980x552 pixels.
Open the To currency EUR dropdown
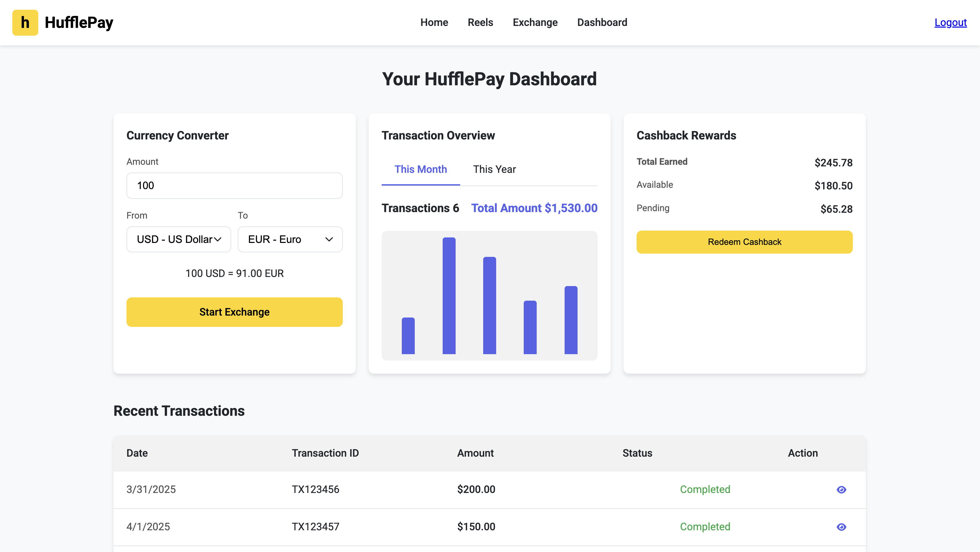(x=290, y=239)
